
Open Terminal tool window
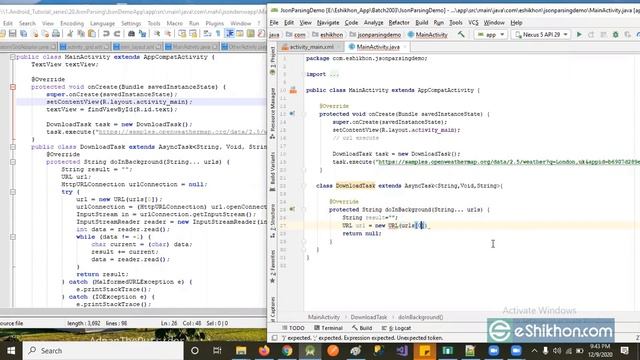329,328
